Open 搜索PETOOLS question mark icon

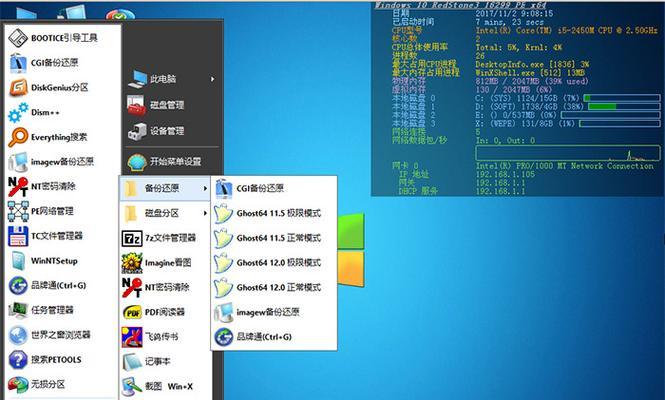[18, 360]
